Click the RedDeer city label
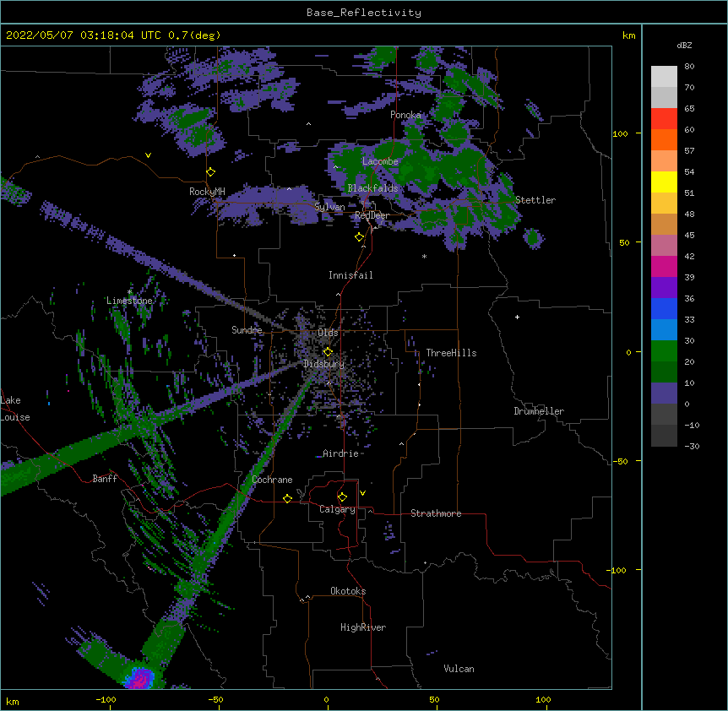Screen dimensions: 728x711 [372, 215]
